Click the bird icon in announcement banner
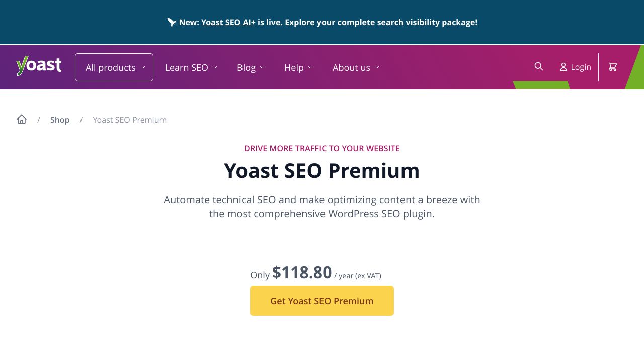Screen dimensions: 644x362 point(171,22)
